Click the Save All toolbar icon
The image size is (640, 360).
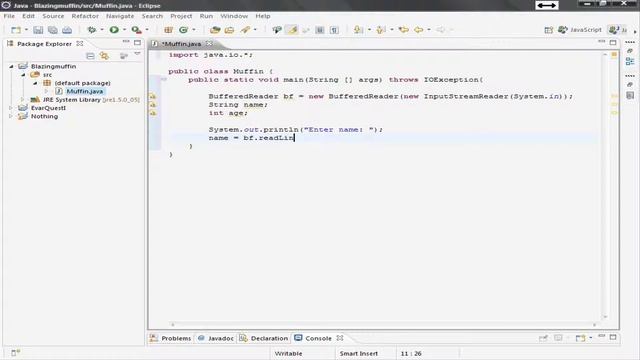tap(53, 30)
